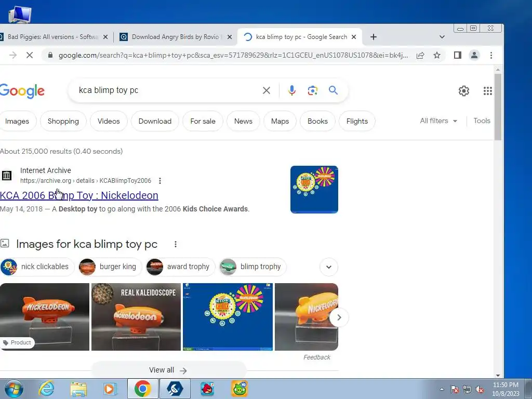
Task: Show hidden system tray icons arrow
Action: click(442, 390)
